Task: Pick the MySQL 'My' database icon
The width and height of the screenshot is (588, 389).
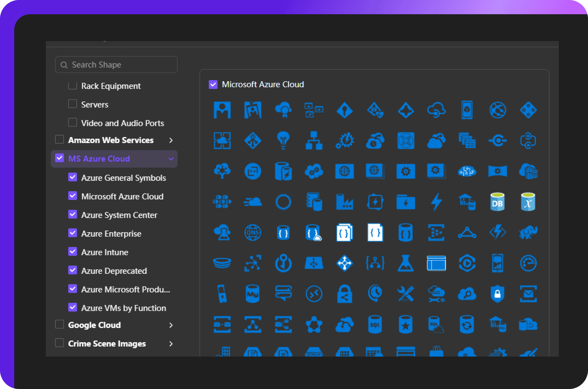Action: 252,294
